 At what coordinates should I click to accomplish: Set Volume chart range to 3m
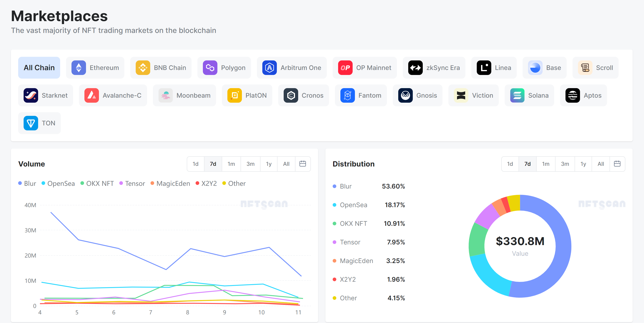(251, 164)
